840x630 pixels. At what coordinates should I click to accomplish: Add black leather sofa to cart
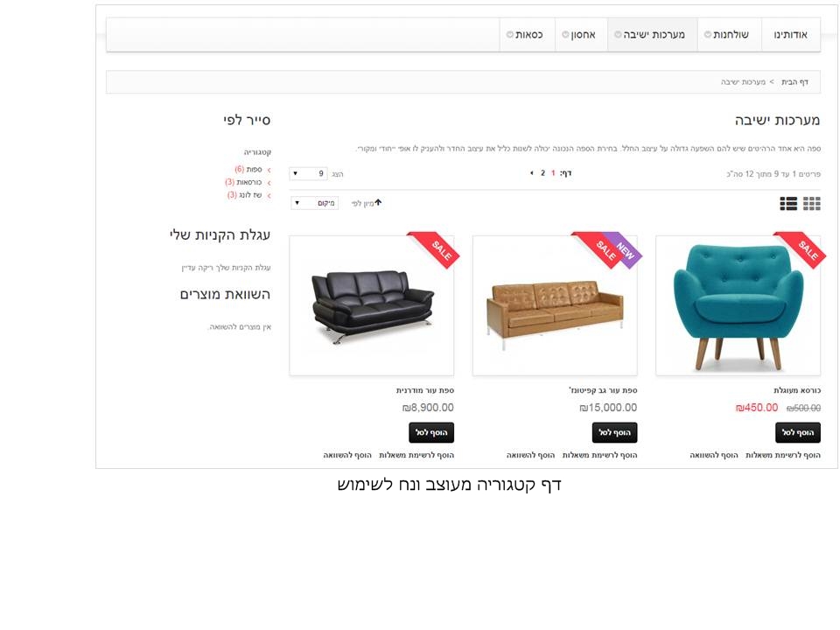(431, 432)
